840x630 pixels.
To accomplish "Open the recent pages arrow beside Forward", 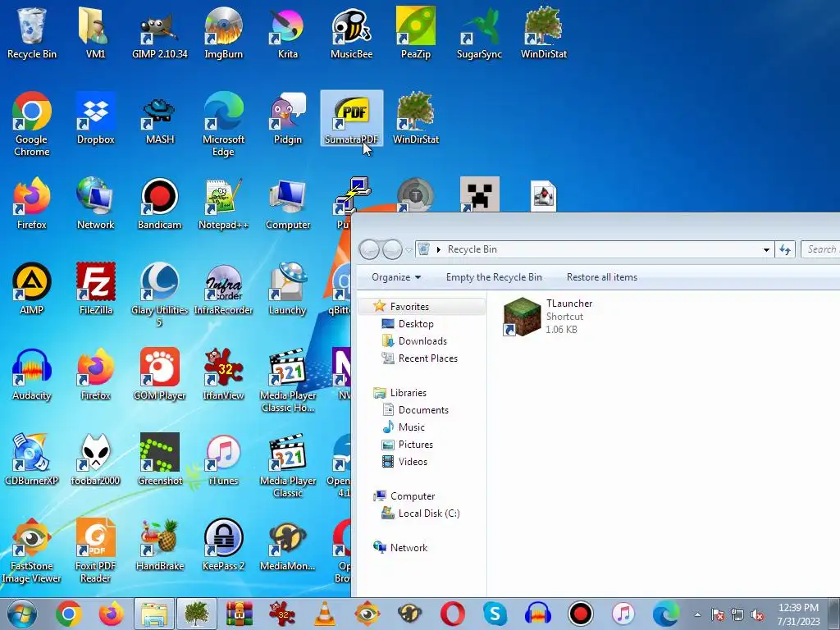I will point(409,249).
